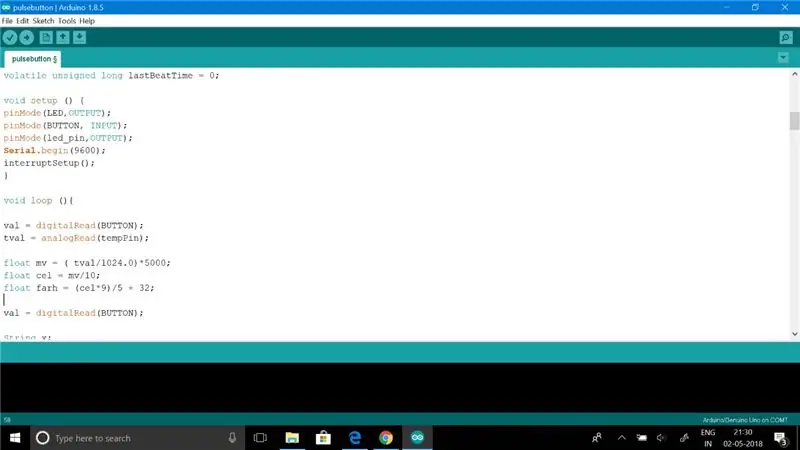Show hidden system tray icons
This screenshot has height=450, width=800.
[x=621, y=438]
